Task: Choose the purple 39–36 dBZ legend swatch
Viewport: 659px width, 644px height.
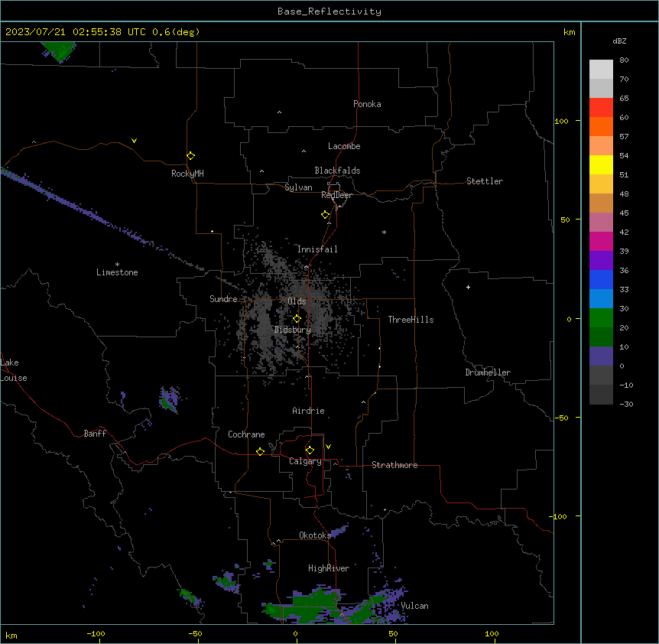Action: point(601,261)
